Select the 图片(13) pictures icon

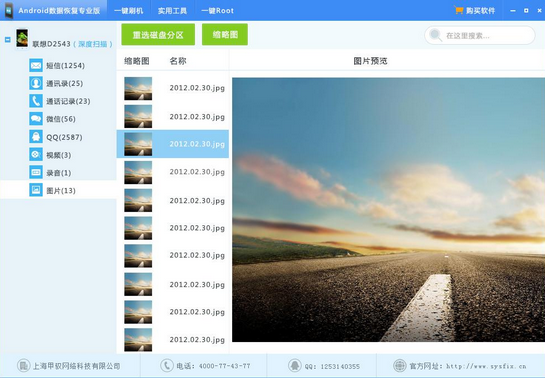click(36, 190)
